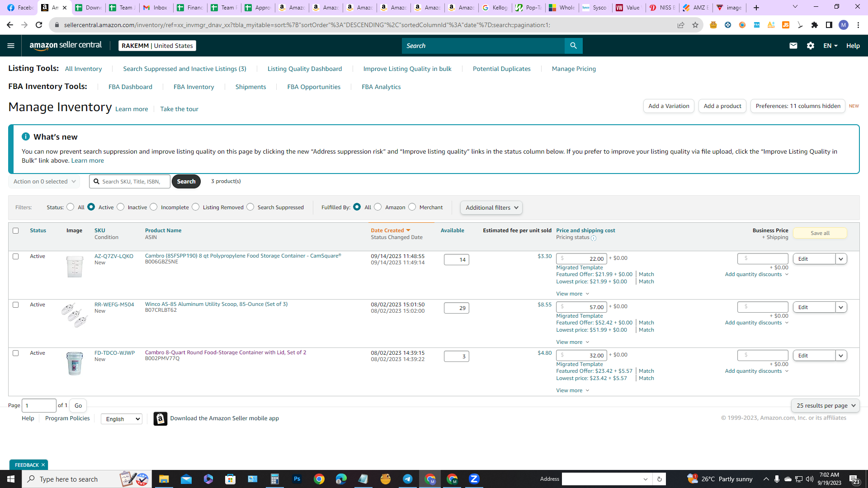
Task: Open FBA Shipments
Action: 250,87
